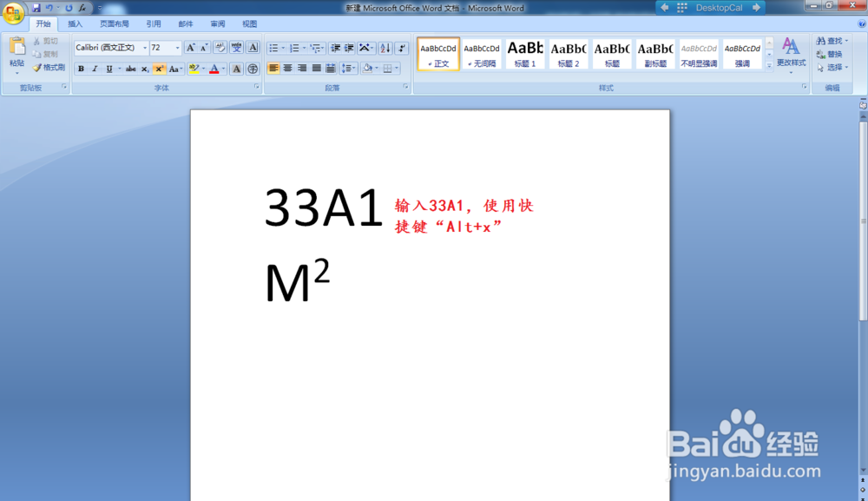Toggle Italic formatting
This screenshot has height=501, width=868.
click(x=94, y=68)
